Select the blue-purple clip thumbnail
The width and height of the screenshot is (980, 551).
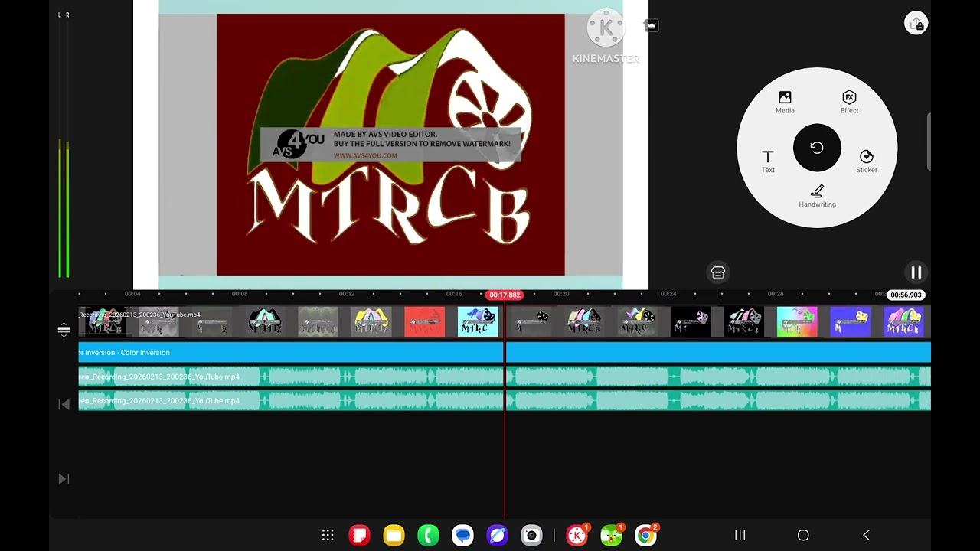click(x=850, y=322)
